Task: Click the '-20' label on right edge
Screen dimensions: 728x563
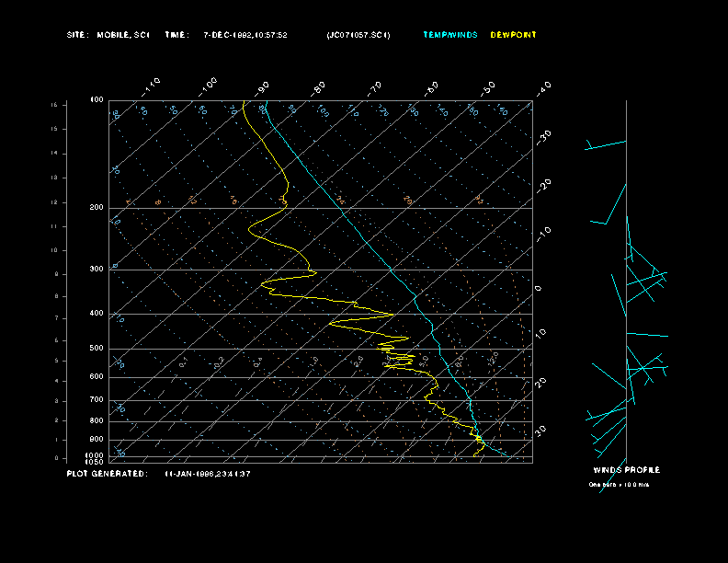Action: click(x=543, y=186)
